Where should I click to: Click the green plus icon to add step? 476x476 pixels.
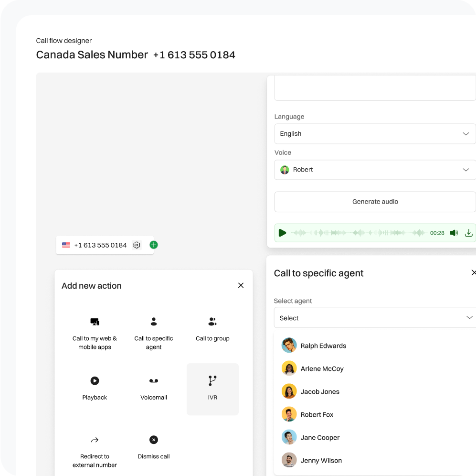point(154,245)
